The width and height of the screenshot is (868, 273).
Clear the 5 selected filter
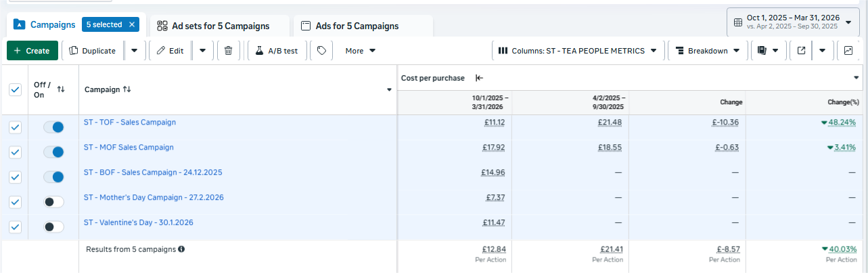132,25
